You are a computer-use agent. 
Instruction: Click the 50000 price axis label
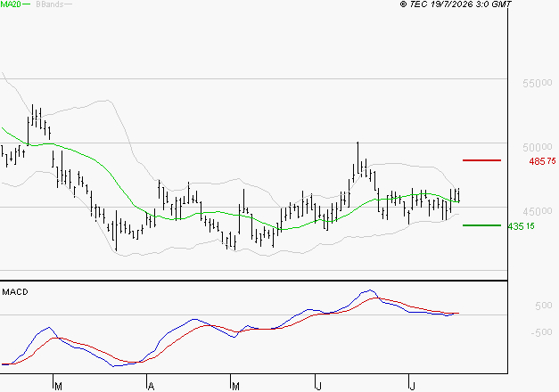pos(538,147)
